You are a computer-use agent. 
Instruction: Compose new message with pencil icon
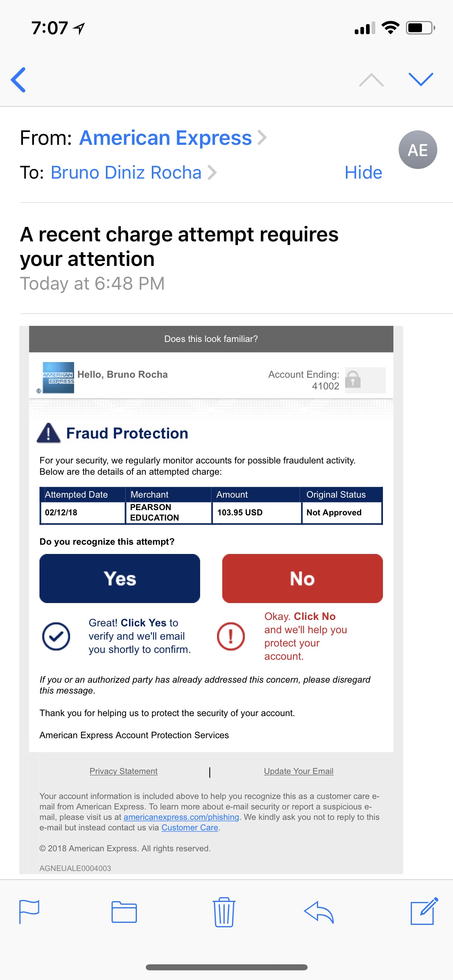pyautogui.click(x=424, y=911)
